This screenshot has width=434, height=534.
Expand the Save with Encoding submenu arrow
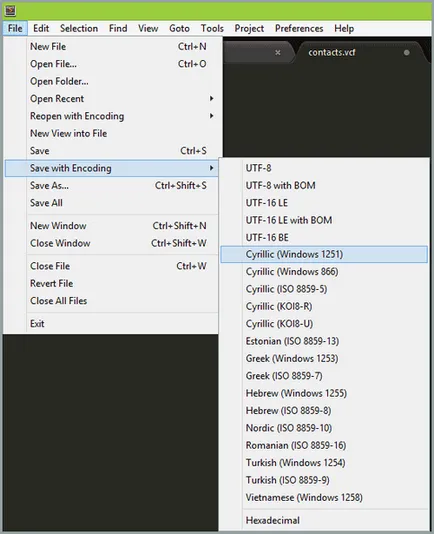click(x=212, y=168)
